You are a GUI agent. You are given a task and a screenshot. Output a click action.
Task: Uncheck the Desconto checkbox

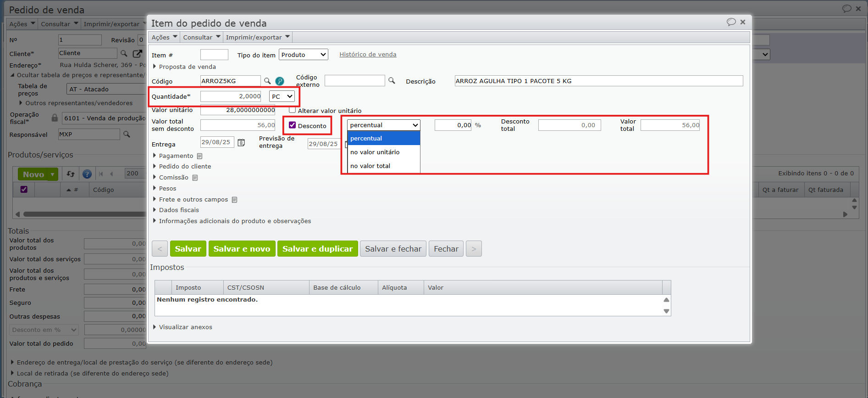pyautogui.click(x=292, y=125)
